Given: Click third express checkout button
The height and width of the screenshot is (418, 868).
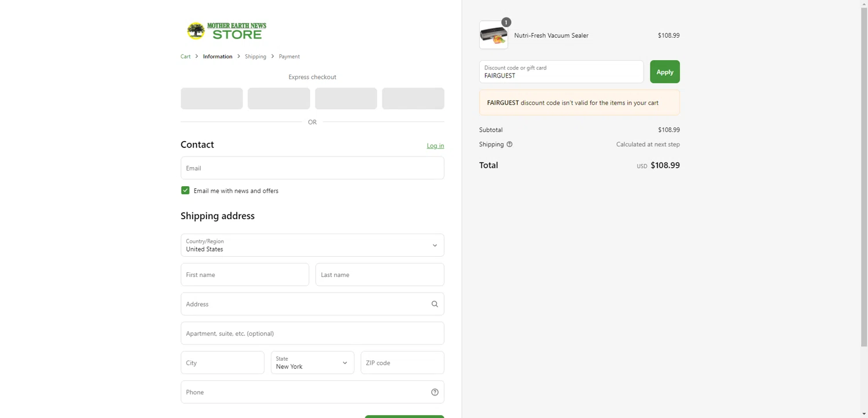Looking at the screenshot, I should coord(346,98).
